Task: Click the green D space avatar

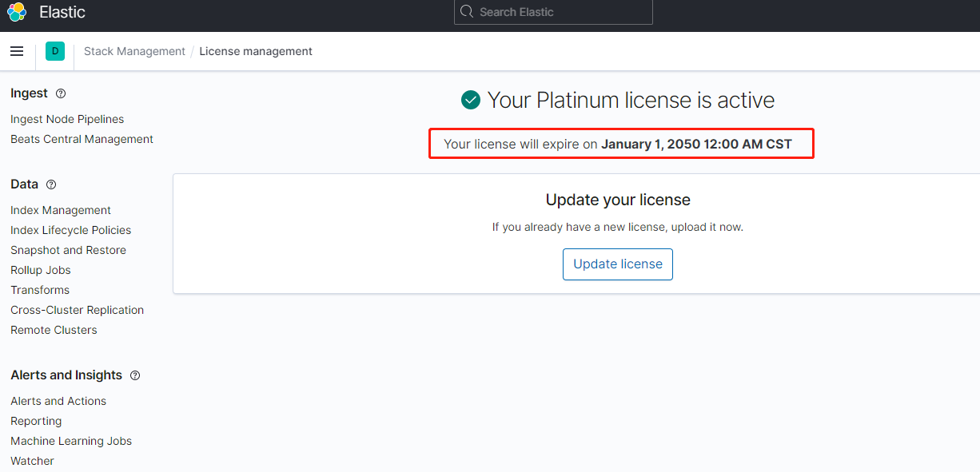Action: coord(55,51)
